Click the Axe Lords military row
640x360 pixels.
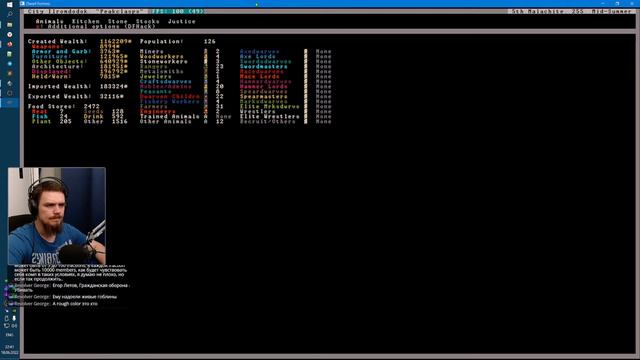point(286,56)
